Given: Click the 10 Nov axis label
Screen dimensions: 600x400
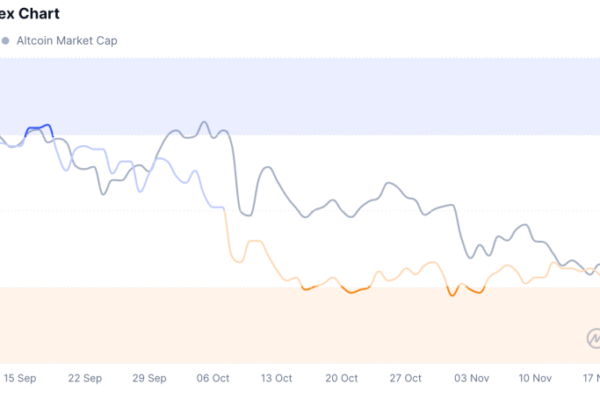Looking at the screenshot, I should 535,379.
